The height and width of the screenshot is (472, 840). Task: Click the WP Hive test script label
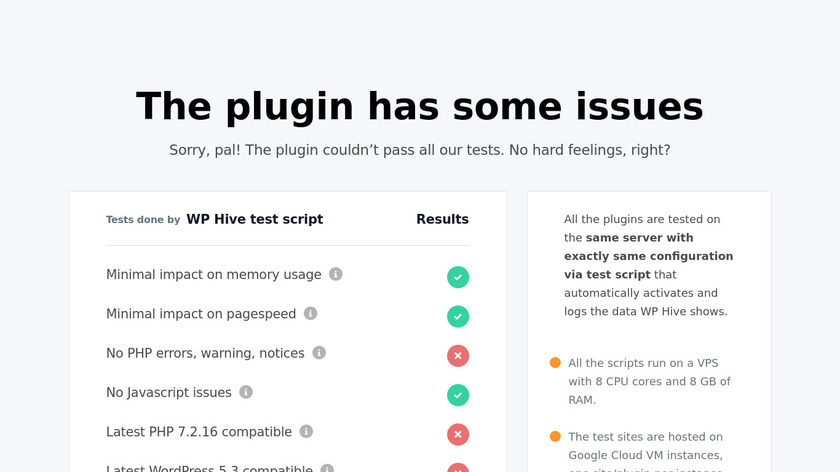click(254, 219)
